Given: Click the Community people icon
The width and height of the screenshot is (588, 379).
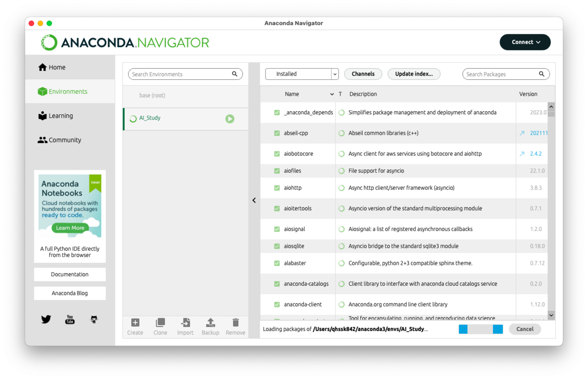Looking at the screenshot, I should pos(43,140).
